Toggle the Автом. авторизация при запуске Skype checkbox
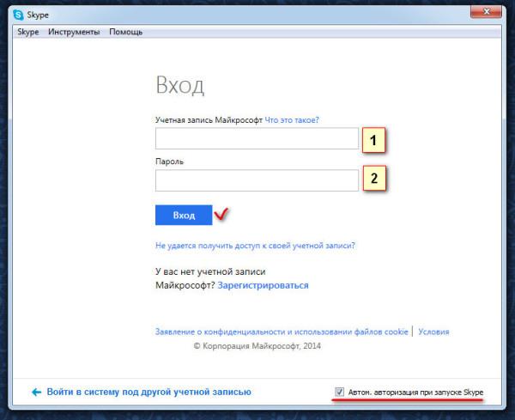The image size is (515, 420). pos(341,393)
